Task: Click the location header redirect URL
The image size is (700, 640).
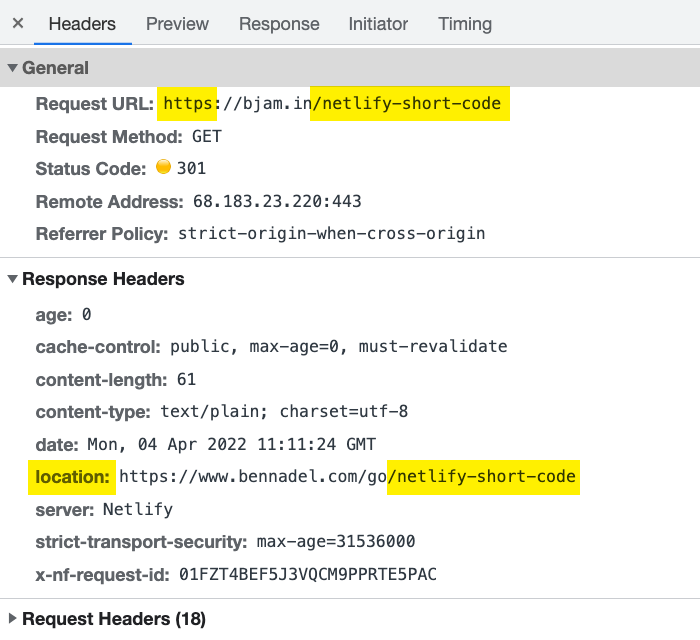Action: pos(347,477)
